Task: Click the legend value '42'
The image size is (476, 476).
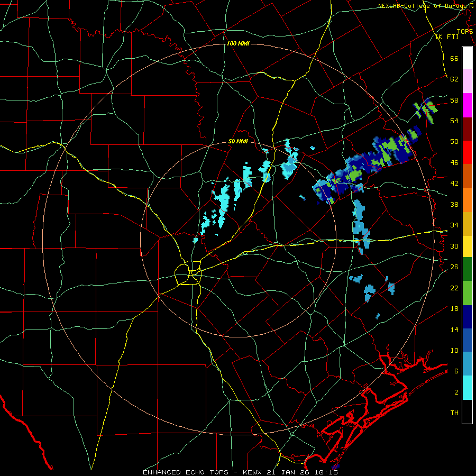Action: point(454,184)
